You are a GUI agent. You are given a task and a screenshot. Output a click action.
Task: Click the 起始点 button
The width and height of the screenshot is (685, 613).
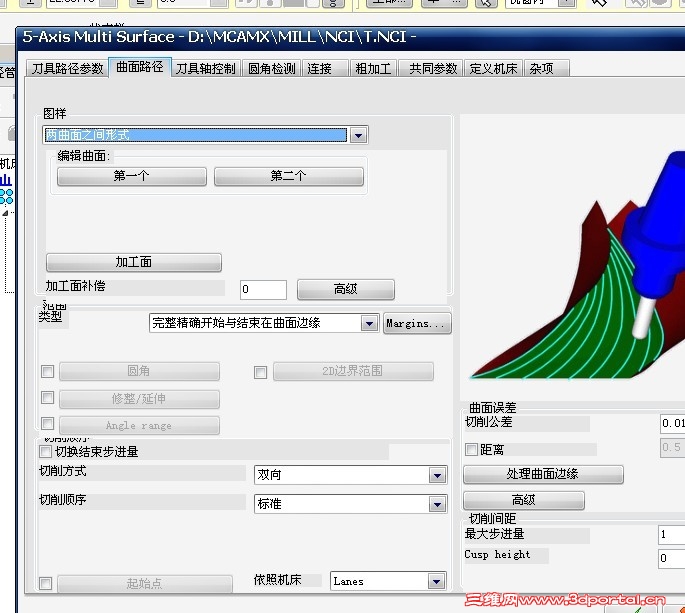145,584
